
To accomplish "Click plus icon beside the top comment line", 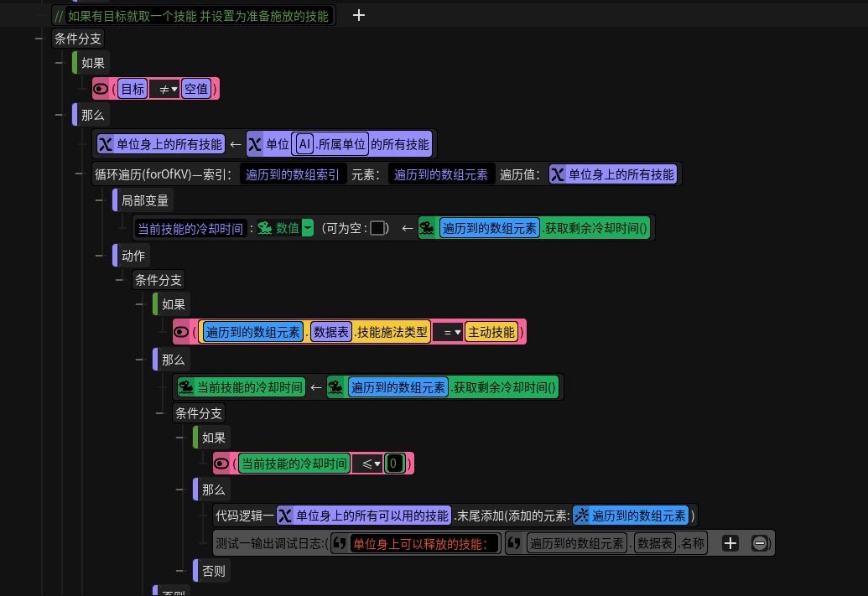I will pos(359,15).
